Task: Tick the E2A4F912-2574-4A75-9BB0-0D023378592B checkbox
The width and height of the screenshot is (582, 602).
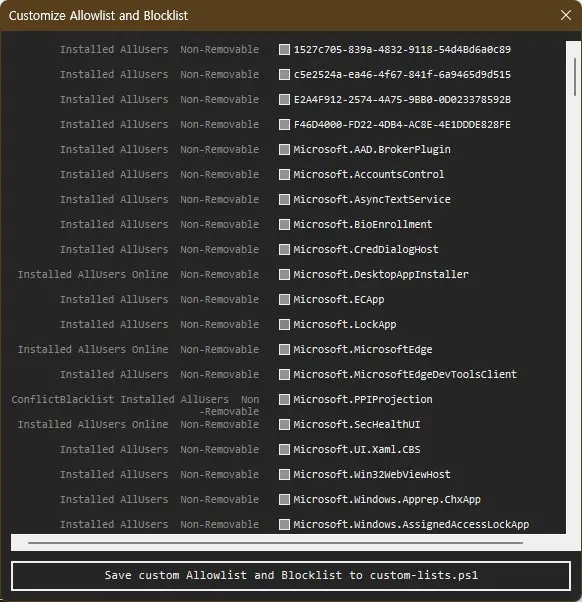Action: click(x=284, y=99)
